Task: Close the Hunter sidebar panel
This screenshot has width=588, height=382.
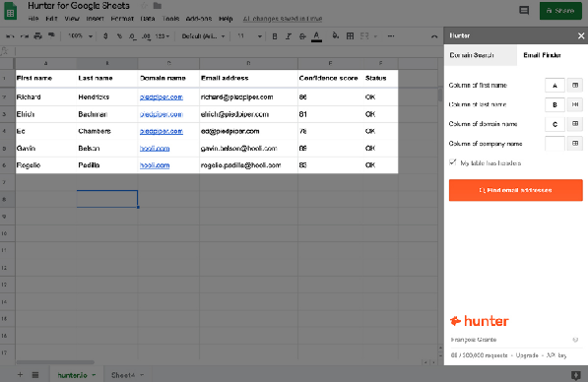Action: point(581,35)
